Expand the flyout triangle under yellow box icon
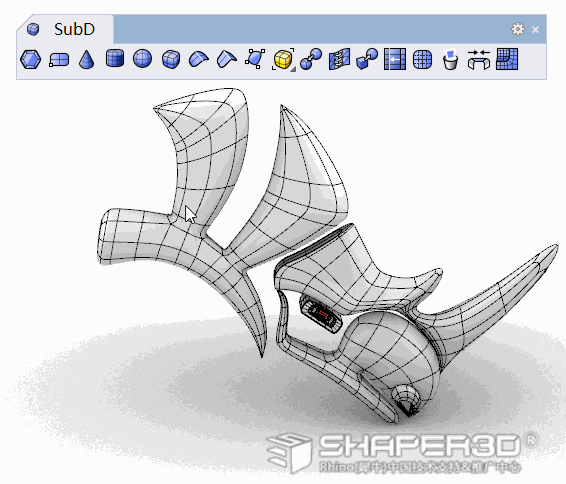The width and height of the screenshot is (566, 484). 293,69
